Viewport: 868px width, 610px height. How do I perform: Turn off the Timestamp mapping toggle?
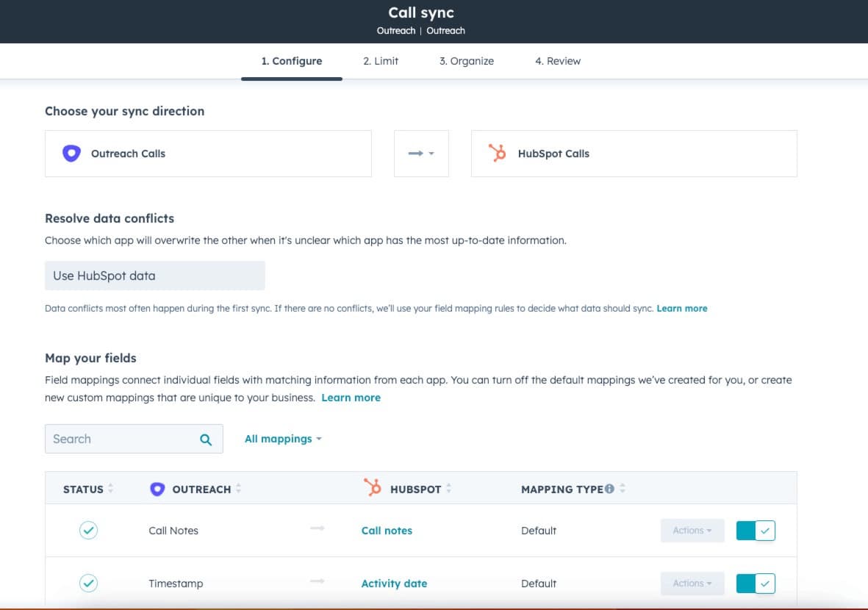[x=756, y=584]
